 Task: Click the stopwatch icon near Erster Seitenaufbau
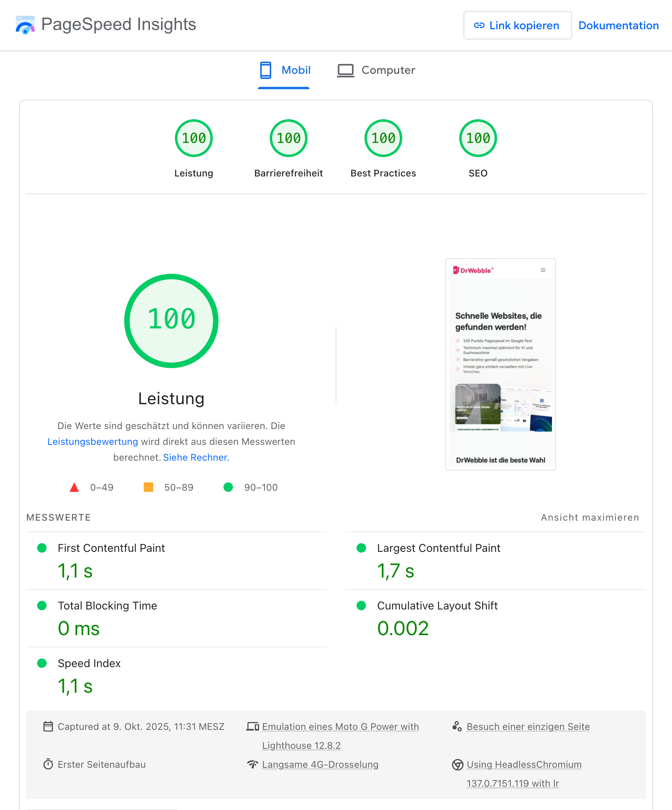click(x=48, y=764)
